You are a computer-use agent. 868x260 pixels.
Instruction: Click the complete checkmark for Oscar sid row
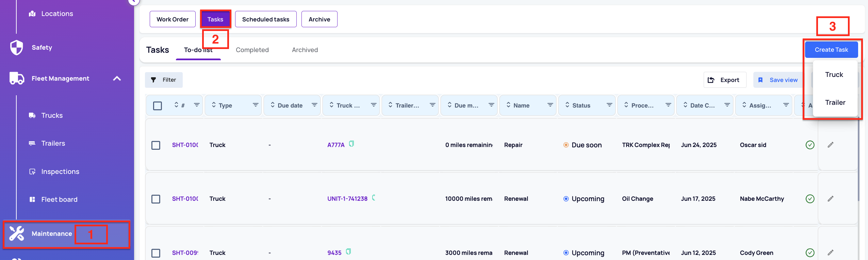(810, 145)
